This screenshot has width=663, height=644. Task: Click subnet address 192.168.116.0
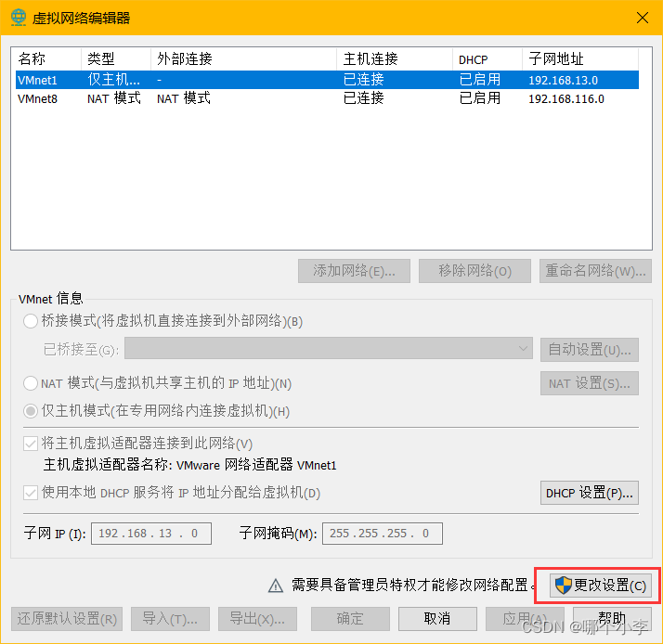point(566,99)
